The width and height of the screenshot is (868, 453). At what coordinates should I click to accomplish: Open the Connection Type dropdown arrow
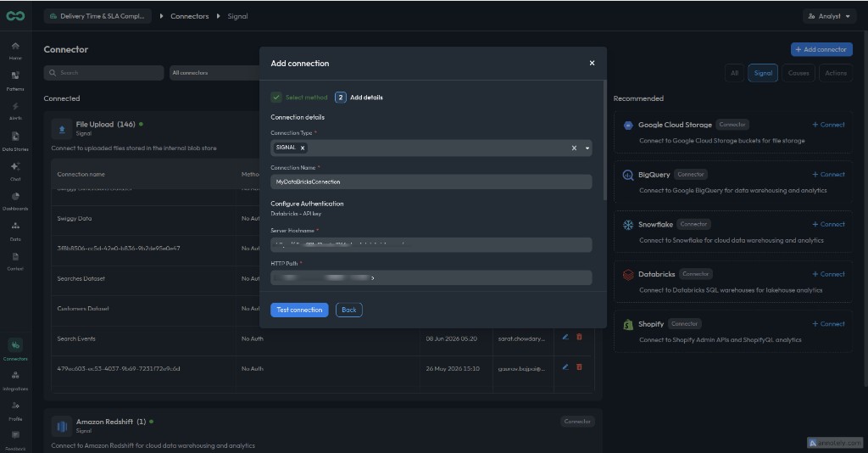(x=587, y=148)
